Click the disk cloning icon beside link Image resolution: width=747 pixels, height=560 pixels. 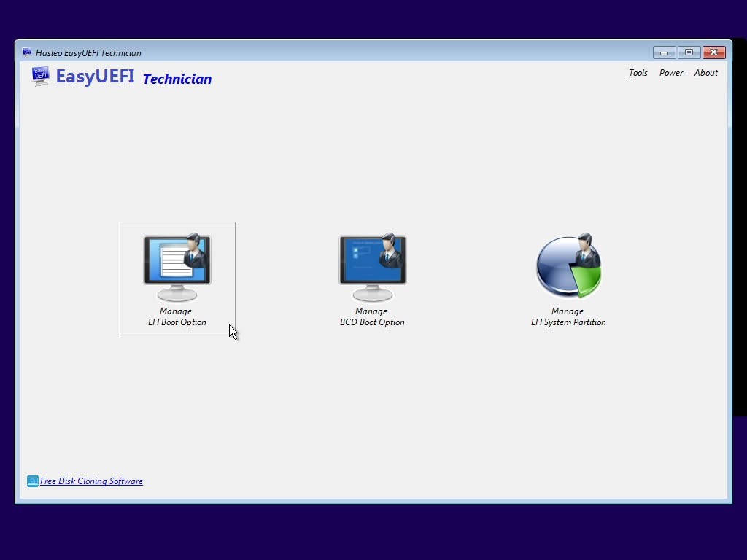pyautogui.click(x=32, y=481)
